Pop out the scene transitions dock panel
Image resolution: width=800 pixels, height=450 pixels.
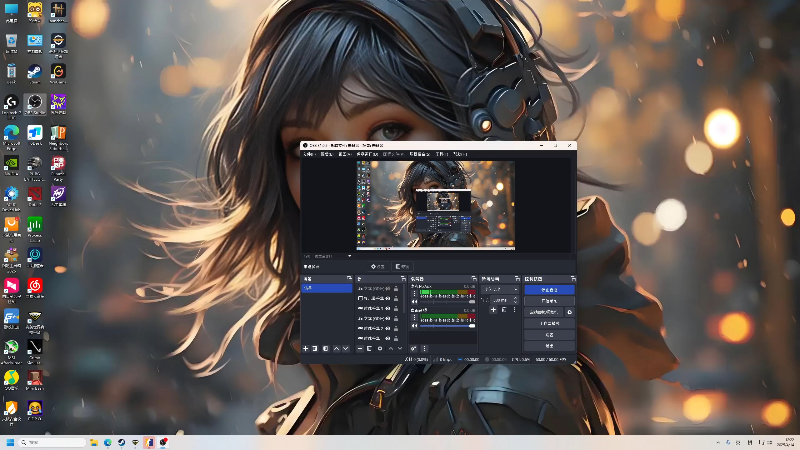click(x=517, y=279)
